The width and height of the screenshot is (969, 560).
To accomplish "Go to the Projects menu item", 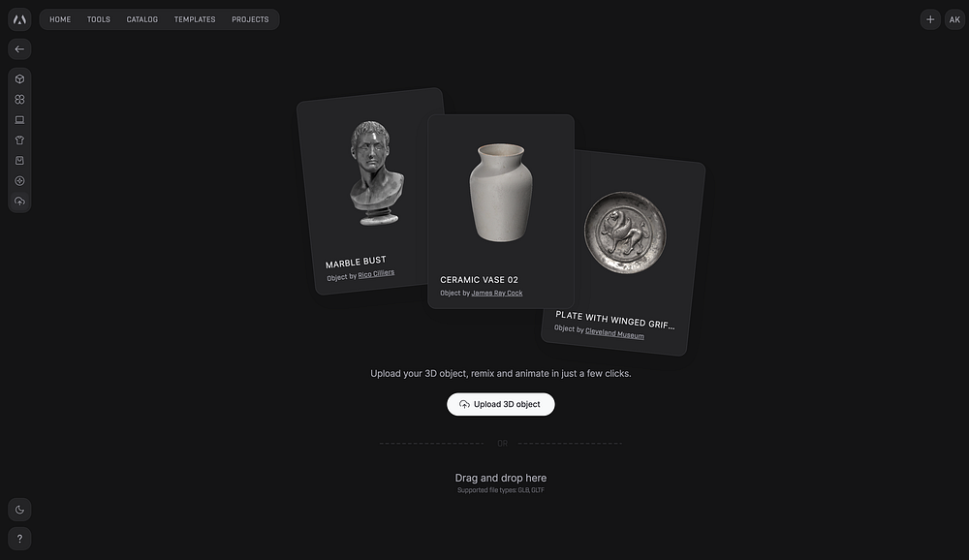I will click(x=250, y=19).
